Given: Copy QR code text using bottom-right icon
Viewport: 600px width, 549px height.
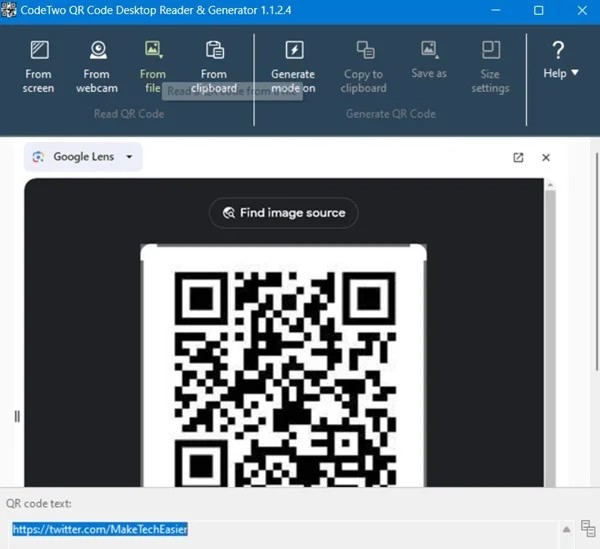Looking at the screenshot, I should click(587, 529).
